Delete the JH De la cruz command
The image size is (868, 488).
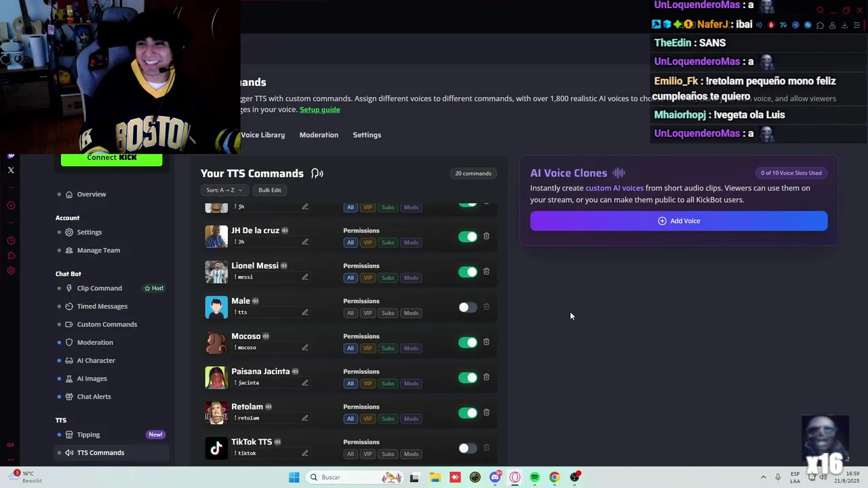(x=486, y=236)
